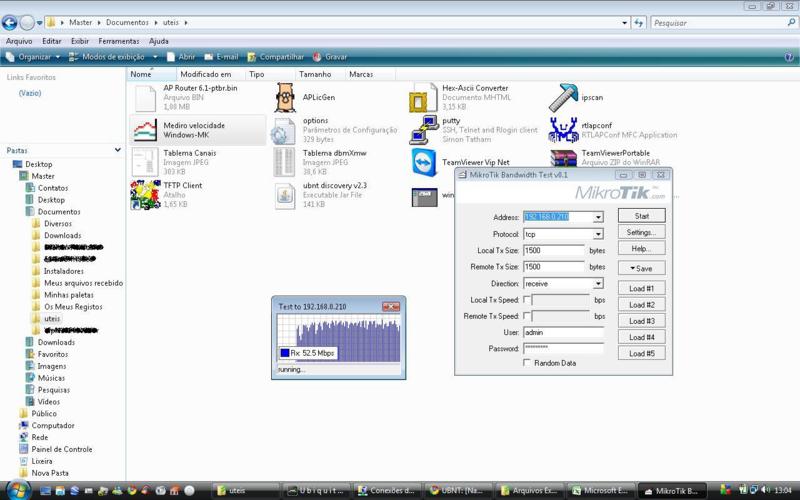Click the refresh button beside address bar
Image resolution: width=800 pixels, height=500 pixels.
pyautogui.click(x=639, y=22)
